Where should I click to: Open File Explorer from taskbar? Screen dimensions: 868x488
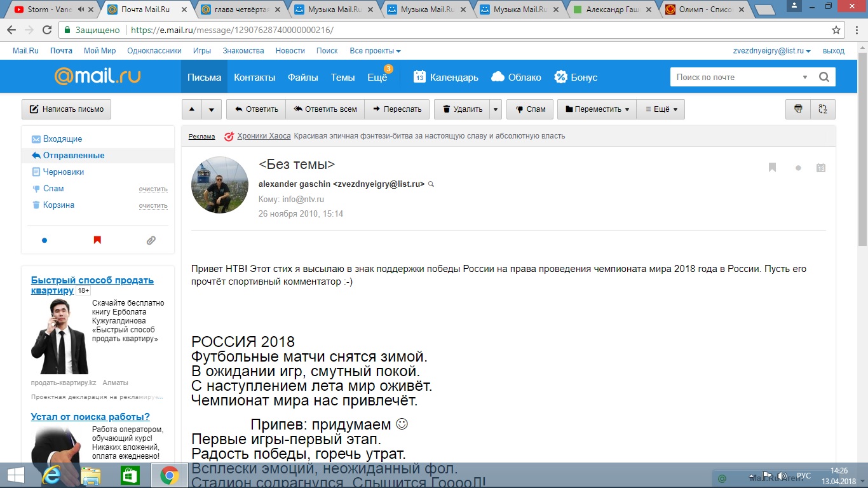pos(91,475)
